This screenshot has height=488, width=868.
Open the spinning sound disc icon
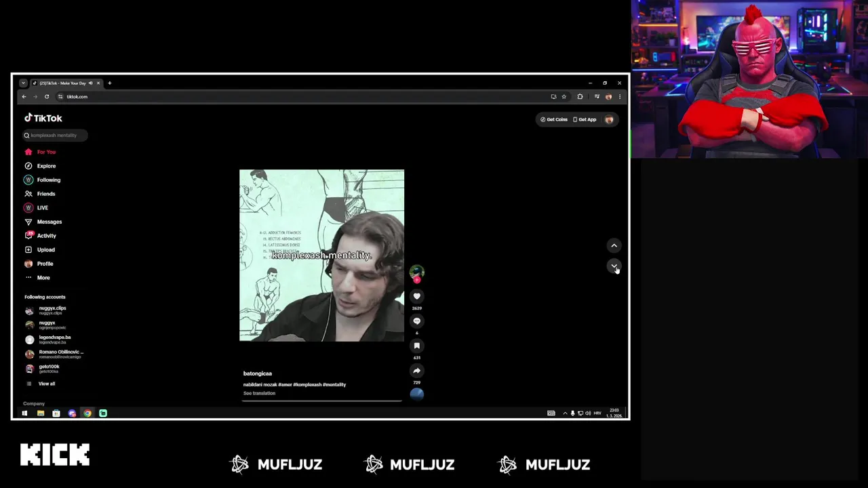click(417, 394)
